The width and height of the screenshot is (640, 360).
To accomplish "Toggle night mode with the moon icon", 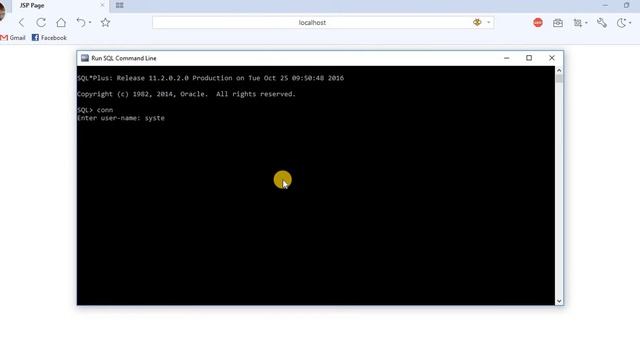I will coord(621,23).
